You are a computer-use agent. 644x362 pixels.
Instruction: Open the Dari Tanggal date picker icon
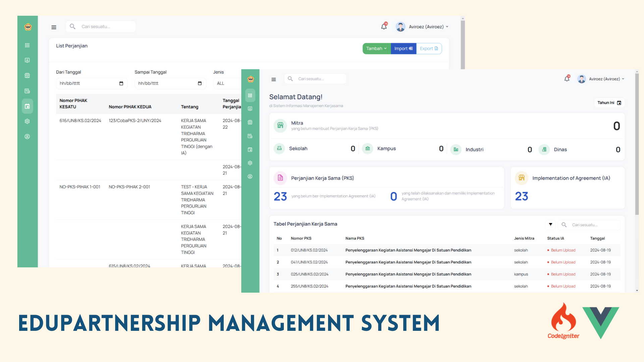click(x=121, y=83)
